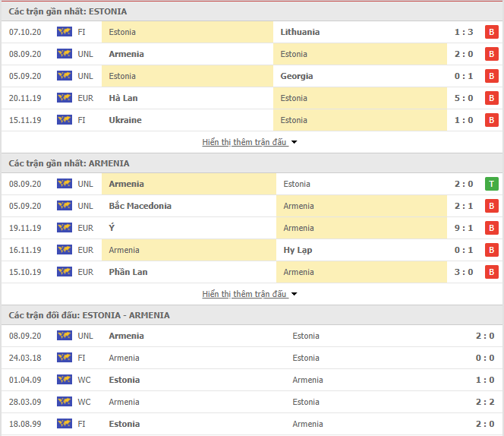
Task: Select the 2:2 score in head-to-head section
Action: pyautogui.click(x=485, y=402)
